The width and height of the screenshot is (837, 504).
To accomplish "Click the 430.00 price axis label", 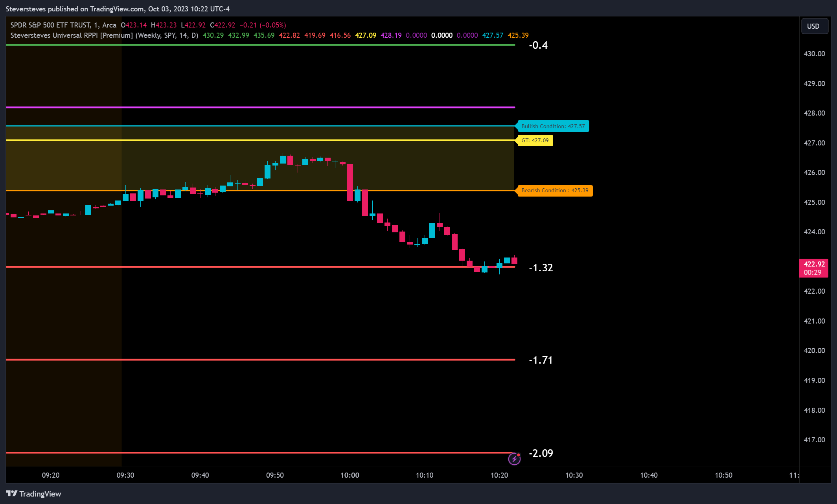I will click(814, 54).
